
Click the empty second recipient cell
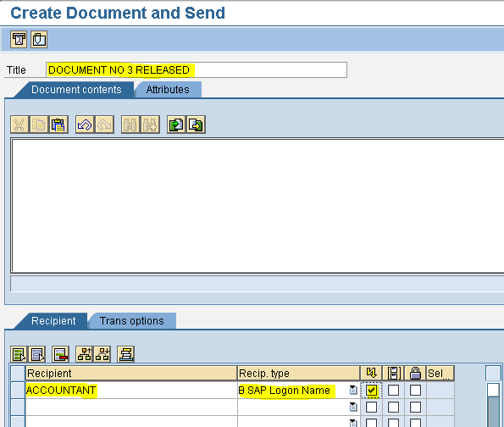pos(131,407)
